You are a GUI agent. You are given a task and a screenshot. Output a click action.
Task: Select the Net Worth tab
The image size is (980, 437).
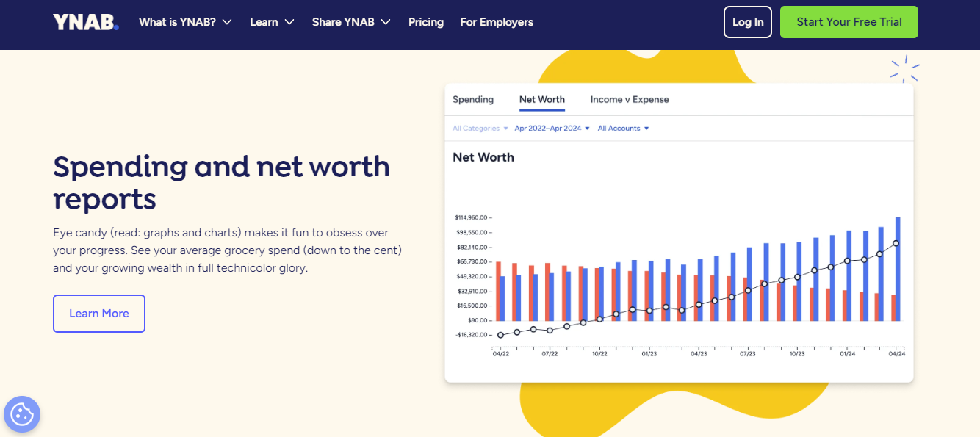click(542, 99)
